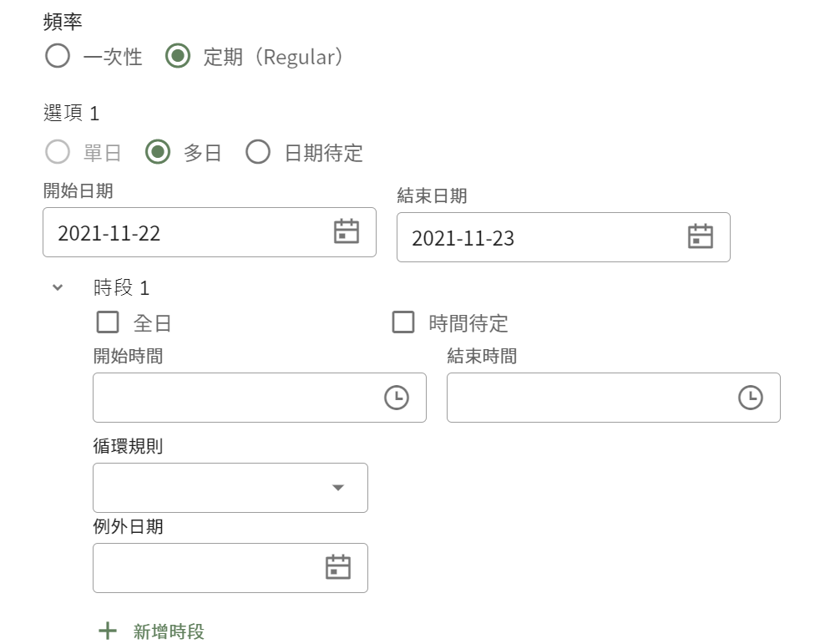The width and height of the screenshot is (830, 644).
Task: Click the clock icon in 開始時間
Action: pyautogui.click(x=397, y=398)
